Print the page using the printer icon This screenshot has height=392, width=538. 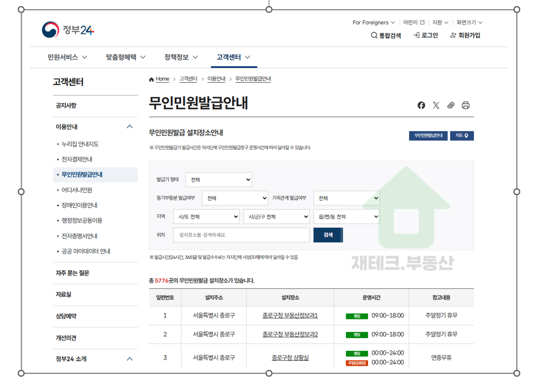(466, 106)
